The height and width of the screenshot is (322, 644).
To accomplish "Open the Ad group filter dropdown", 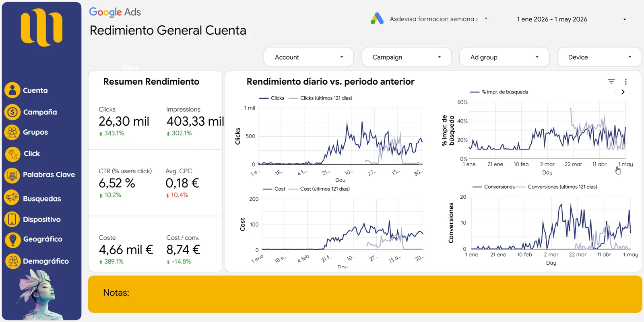I will (x=504, y=57).
